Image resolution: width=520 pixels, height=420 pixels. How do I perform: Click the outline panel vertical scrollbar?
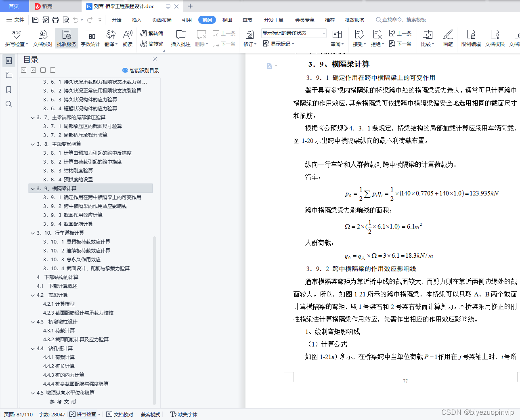[154, 321]
